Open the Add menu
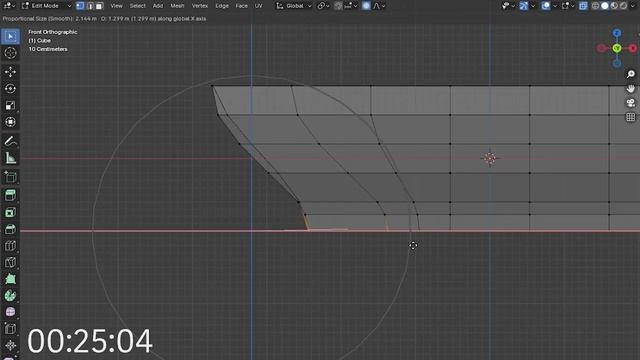Image resolution: width=640 pixels, height=360 pixels. tap(158, 6)
